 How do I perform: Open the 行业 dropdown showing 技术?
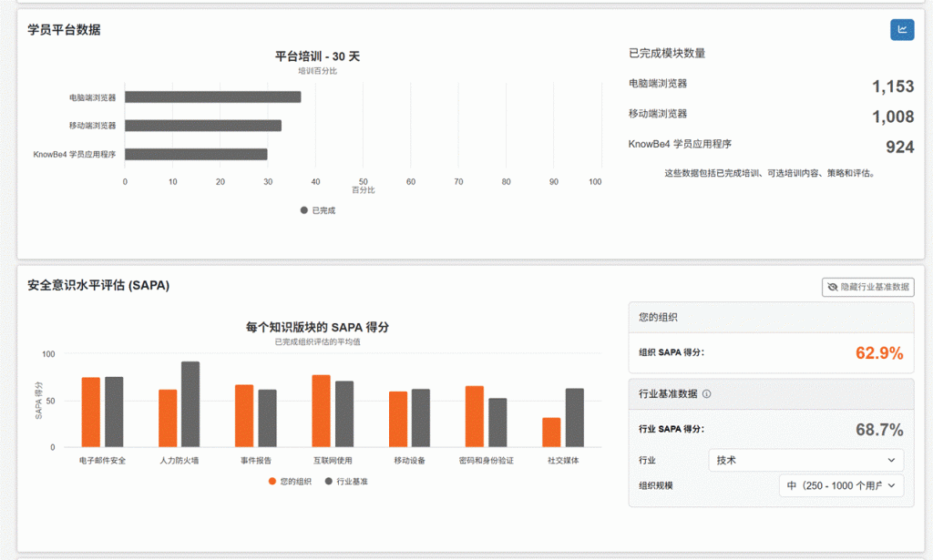(x=805, y=461)
